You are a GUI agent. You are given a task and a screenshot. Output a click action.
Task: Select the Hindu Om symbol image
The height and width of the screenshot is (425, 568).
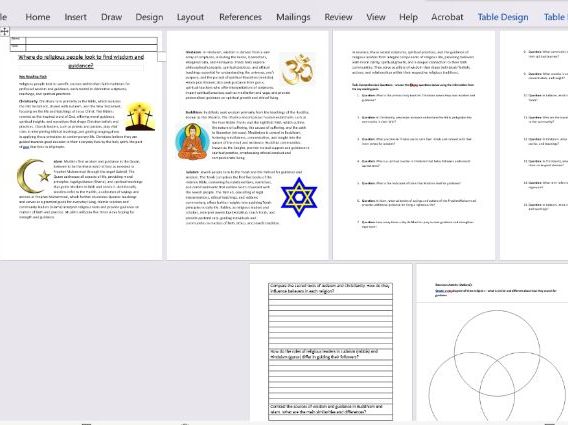[297, 69]
